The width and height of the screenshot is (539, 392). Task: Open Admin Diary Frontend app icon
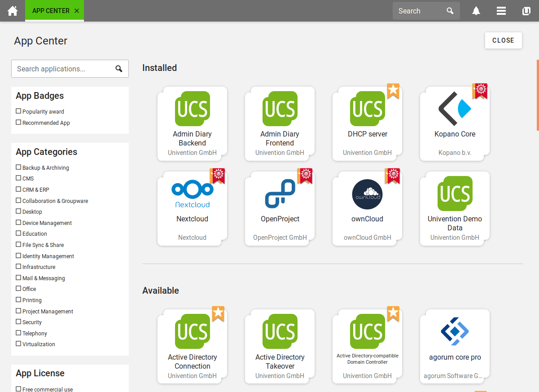point(280,109)
